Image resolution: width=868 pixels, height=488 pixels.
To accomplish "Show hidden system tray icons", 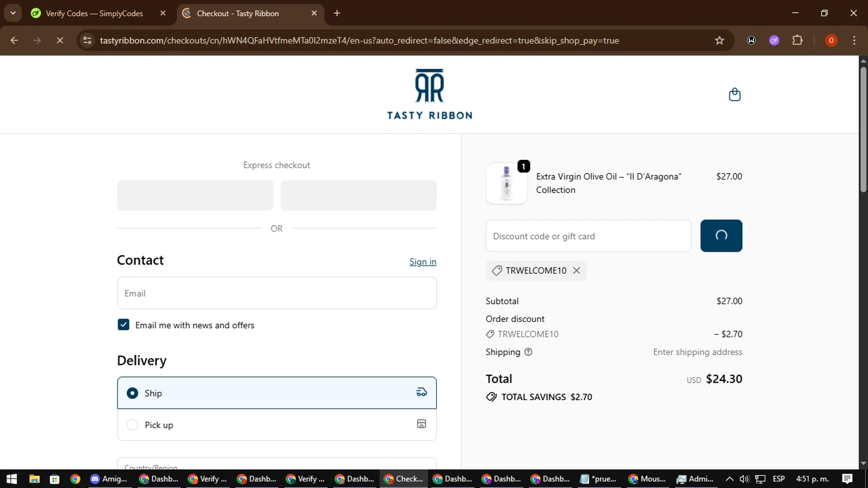I will pos(729,479).
